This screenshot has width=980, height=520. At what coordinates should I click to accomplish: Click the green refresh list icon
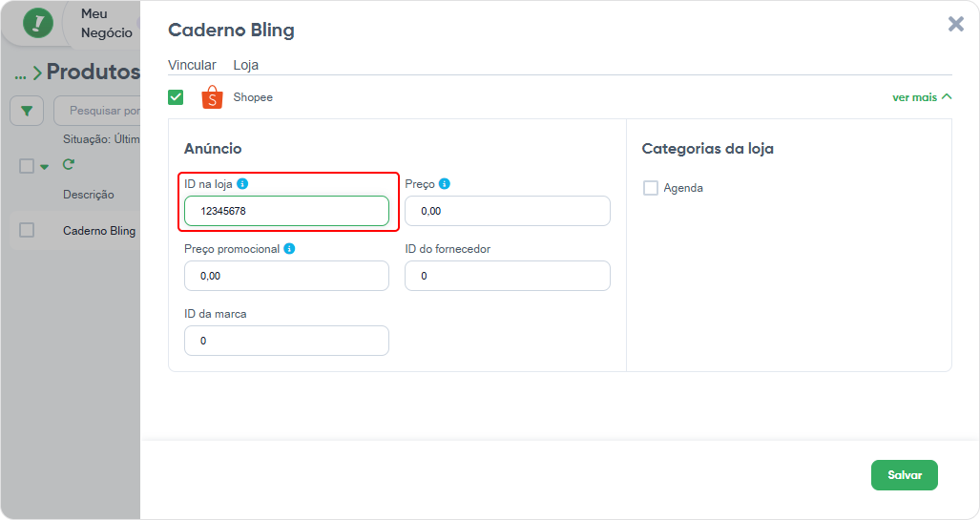pos(69,164)
